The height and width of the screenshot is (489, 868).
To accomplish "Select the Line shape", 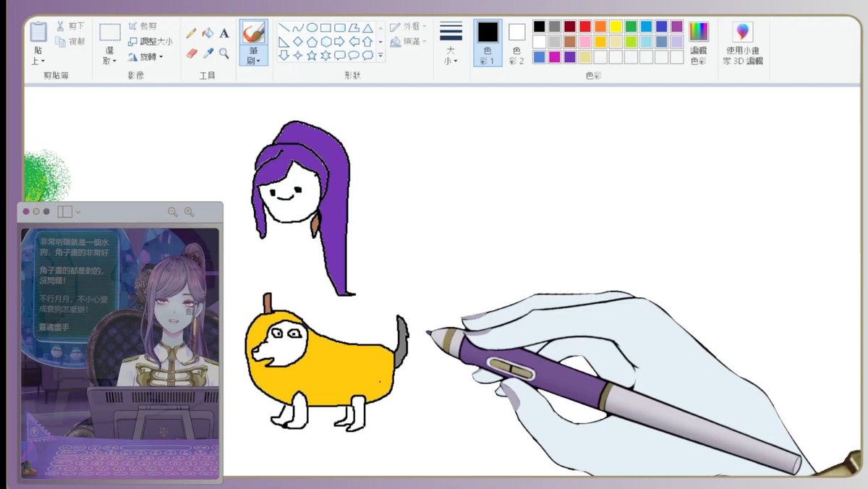I will click(x=284, y=27).
